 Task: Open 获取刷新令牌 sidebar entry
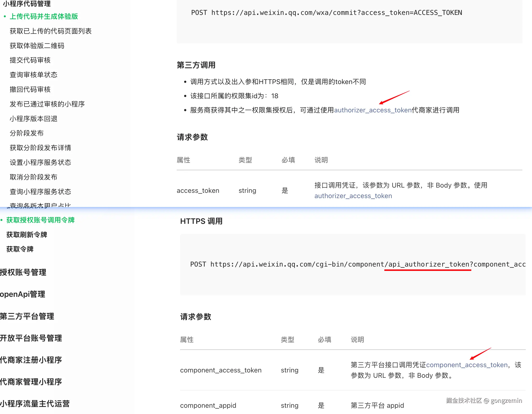point(27,235)
